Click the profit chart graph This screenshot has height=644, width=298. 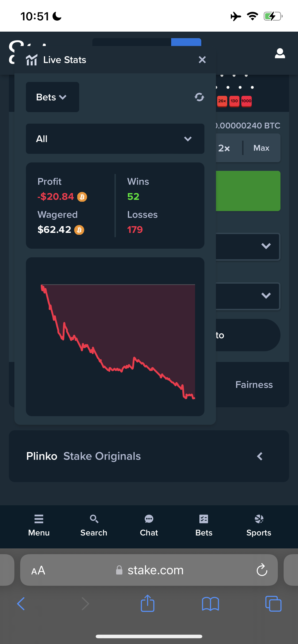[x=115, y=337]
